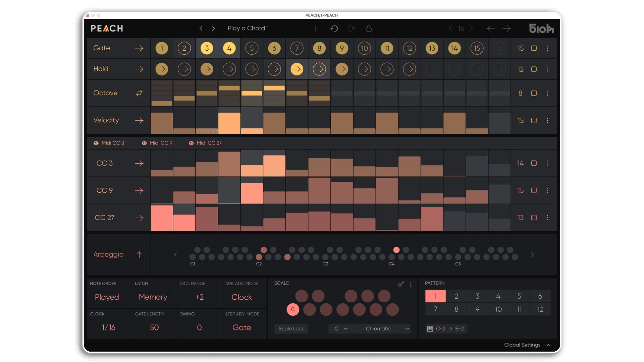Screen dimensions: 644x362
Task: Open the Scale panel three-dot menu
Action: click(x=411, y=284)
